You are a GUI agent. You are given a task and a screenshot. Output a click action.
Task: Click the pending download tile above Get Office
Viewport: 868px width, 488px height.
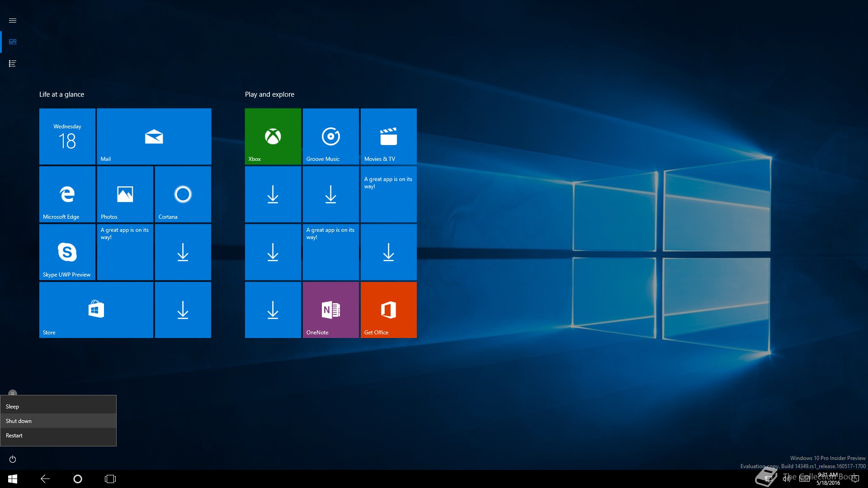(389, 252)
